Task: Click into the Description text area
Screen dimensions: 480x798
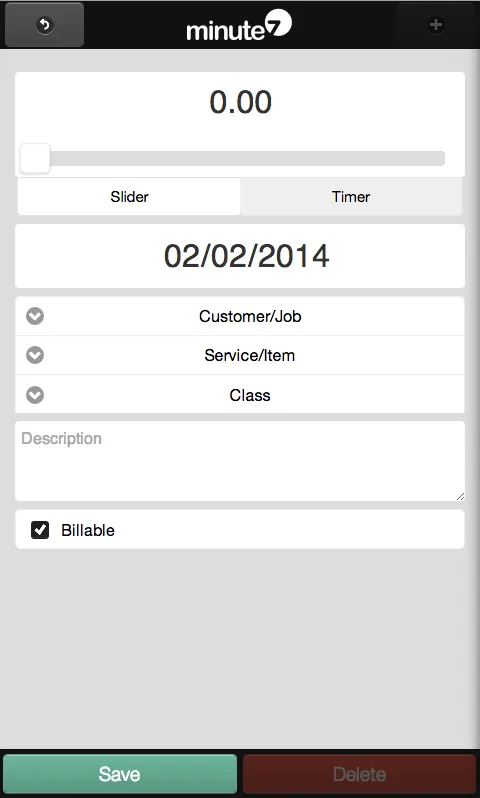Action: coord(240,461)
